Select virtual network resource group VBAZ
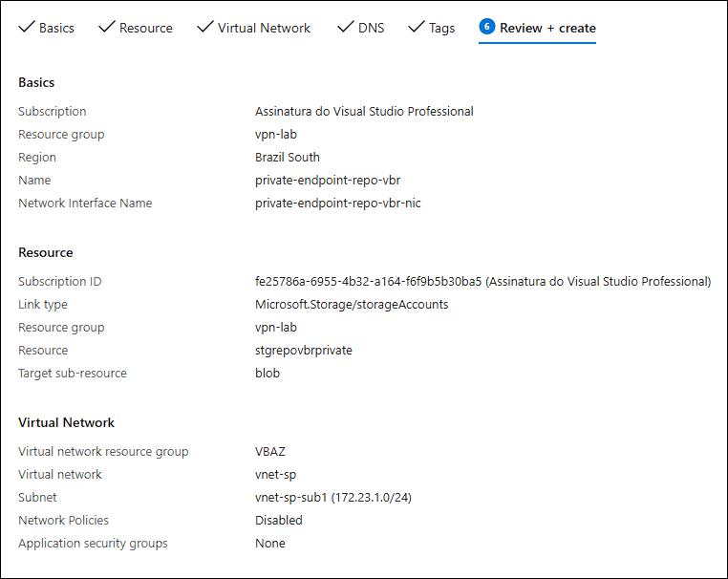 click(270, 451)
